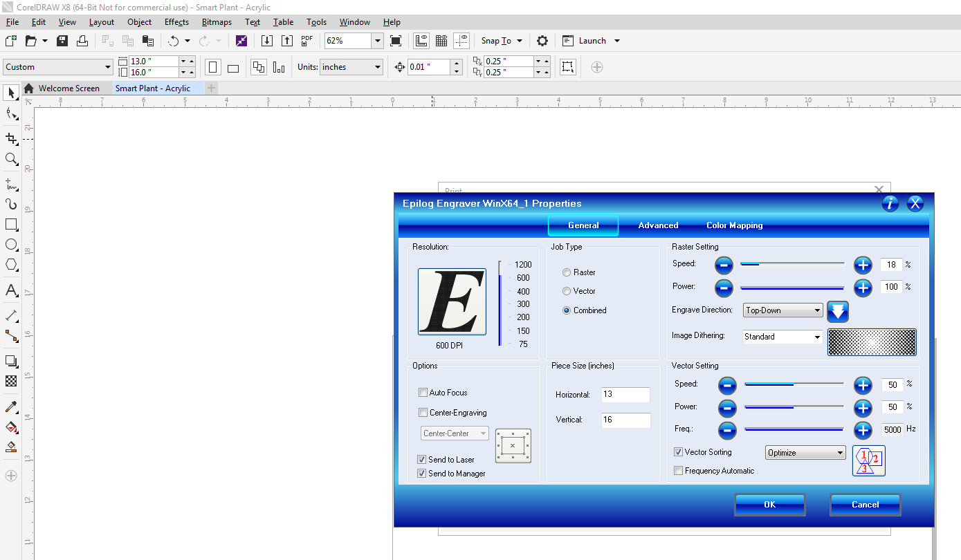The width and height of the screenshot is (961, 560).
Task: Click the info button in Epilog dialog
Action: (x=890, y=203)
